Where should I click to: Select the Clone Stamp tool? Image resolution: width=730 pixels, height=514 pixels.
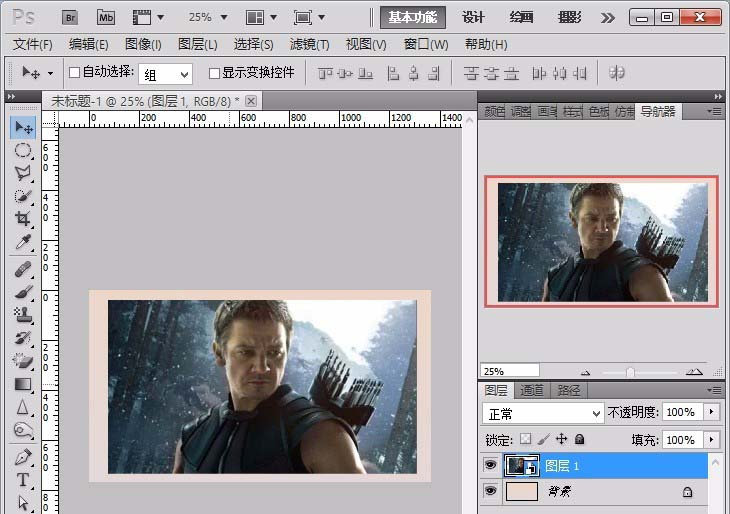[x=23, y=314]
